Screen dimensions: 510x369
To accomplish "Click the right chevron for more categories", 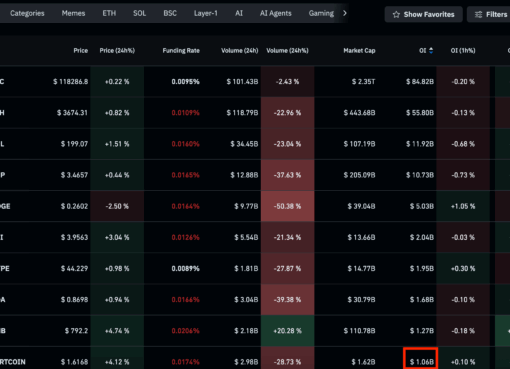I will 345,13.
